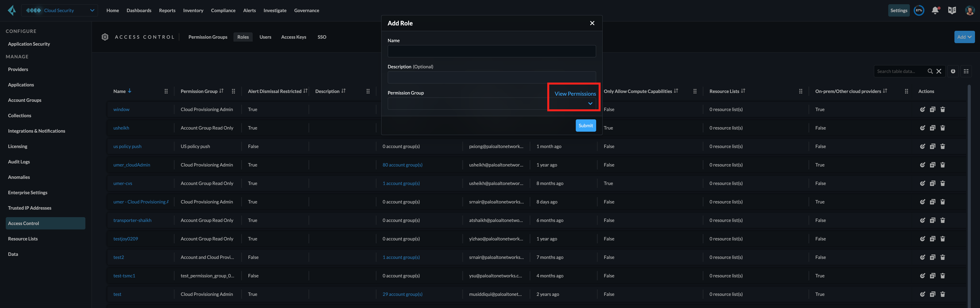
Task: Click the Access Control gear icon
Action: pyautogui.click(x=105, y=37)
